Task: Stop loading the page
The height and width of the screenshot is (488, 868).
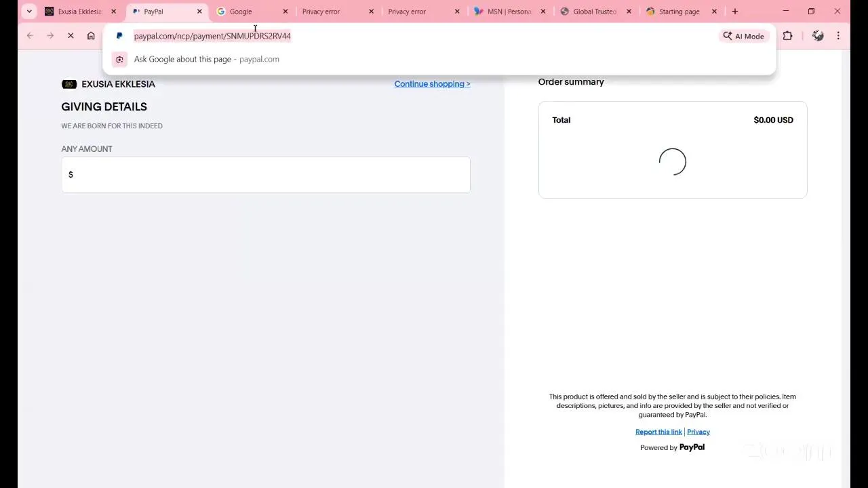Action: [x=71, y=36]
